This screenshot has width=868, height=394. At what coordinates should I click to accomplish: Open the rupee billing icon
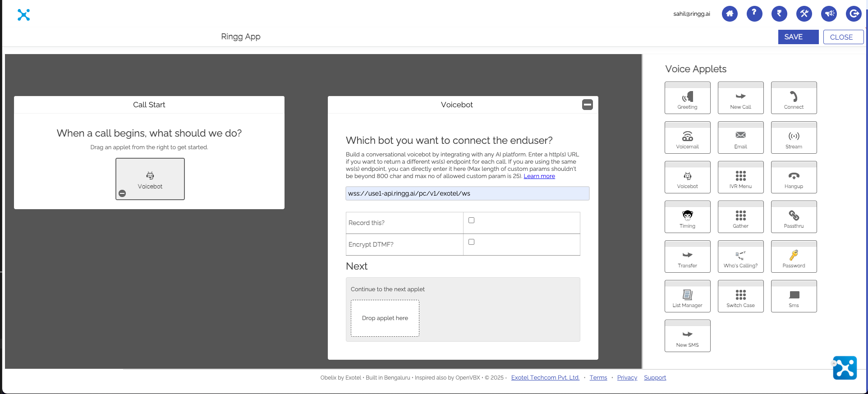[779, 14]
